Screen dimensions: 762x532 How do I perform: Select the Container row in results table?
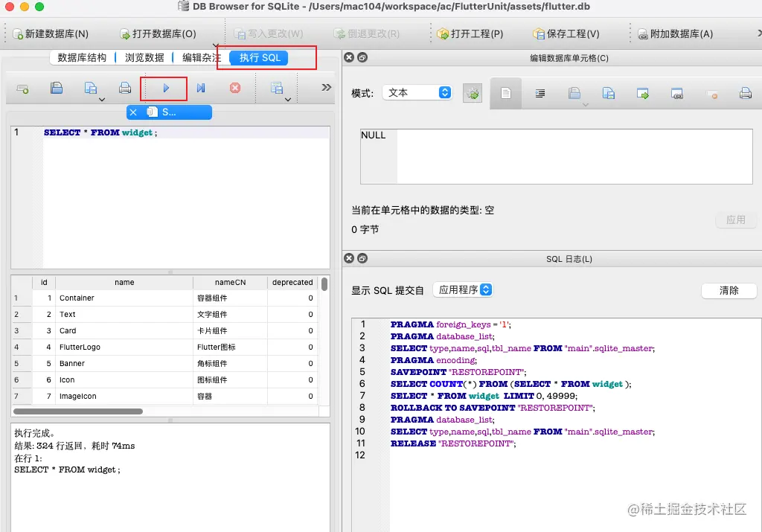point(124,298)
